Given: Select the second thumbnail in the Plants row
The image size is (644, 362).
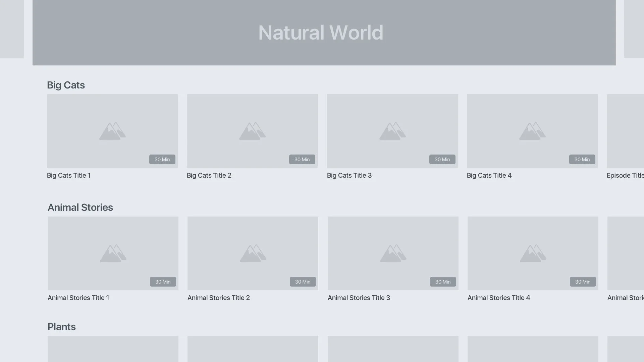Looking at the screenshot, I should pyautogui.click(x=253, y=349).
